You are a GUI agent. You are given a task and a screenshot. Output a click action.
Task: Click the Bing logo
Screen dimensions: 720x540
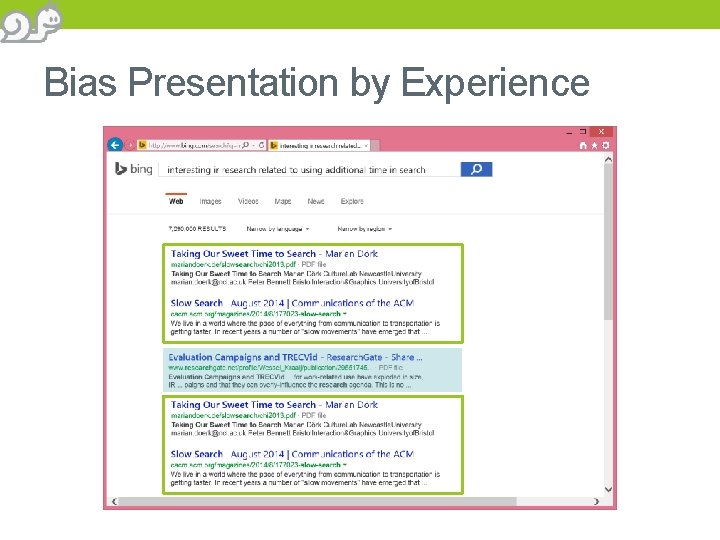pos(133,169)
